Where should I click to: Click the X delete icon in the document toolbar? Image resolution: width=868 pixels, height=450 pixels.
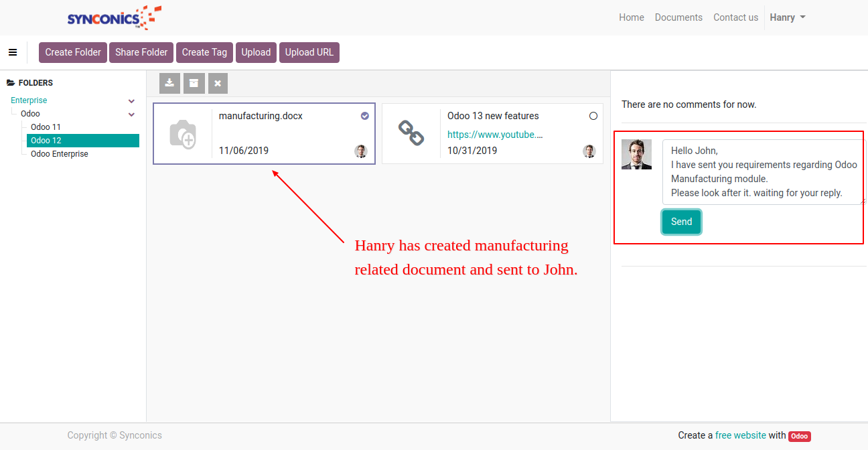pos(218,83)
